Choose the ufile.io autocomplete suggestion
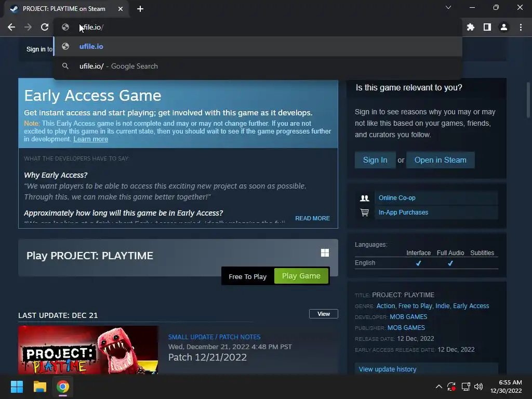Screen dimensions: 532x399 pyautogui.click(x=258, y=46)
